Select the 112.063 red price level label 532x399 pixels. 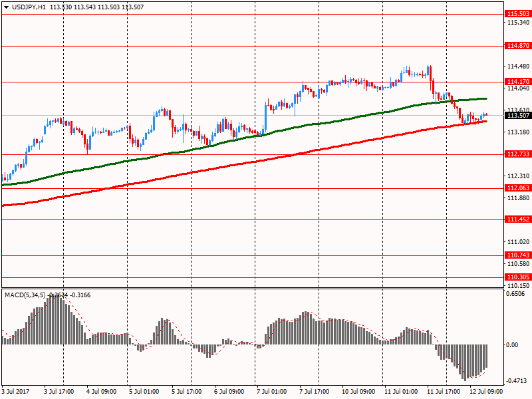(518, 188)
